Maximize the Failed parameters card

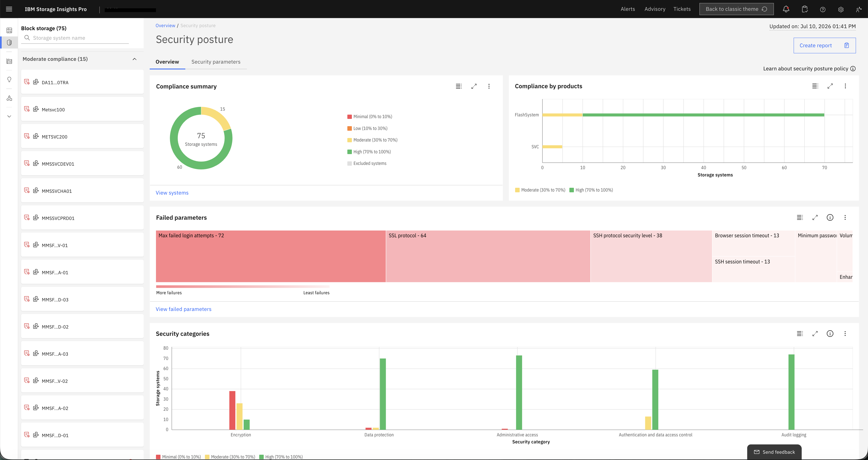click(x=815, y=217)
